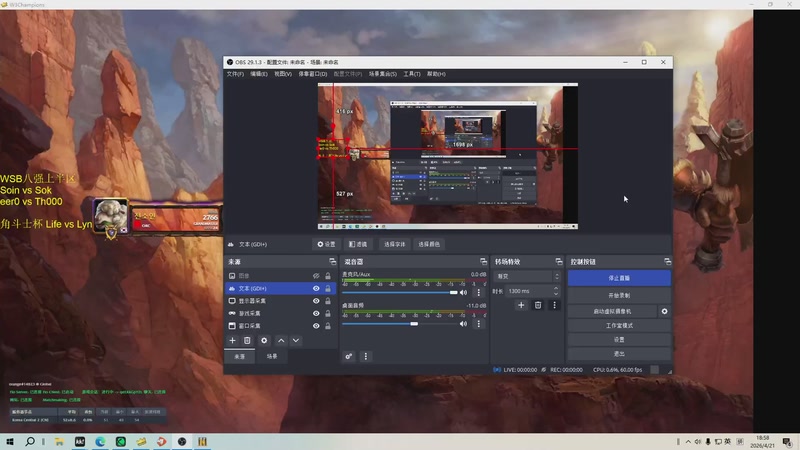The image size is (800, 450).
Task: Open virtual camera settings gear icon
Action: tap(664, 311)
